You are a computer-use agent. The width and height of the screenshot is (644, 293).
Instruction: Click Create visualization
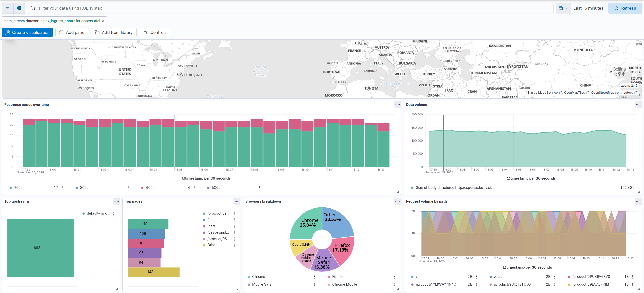coord(27,32)
